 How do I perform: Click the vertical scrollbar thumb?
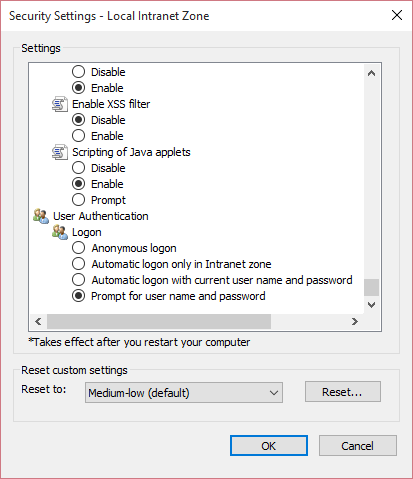(371, 287)
